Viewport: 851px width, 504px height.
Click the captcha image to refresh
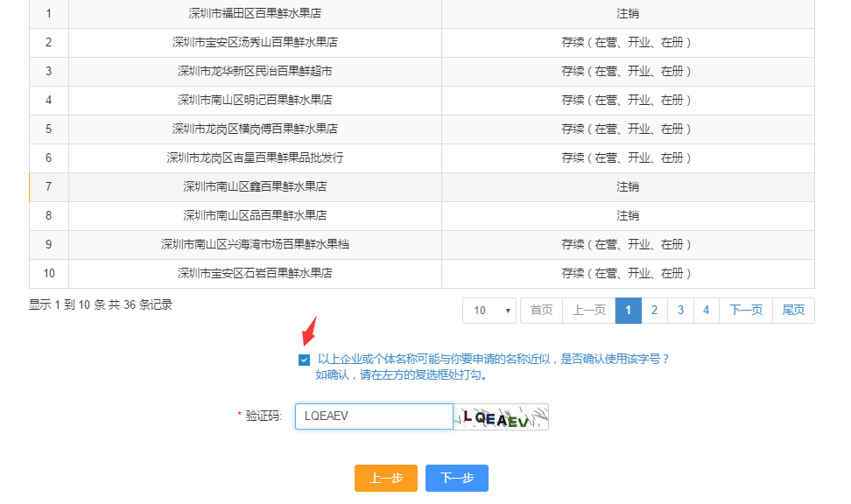pyautogui.click(x=501, y=417)
